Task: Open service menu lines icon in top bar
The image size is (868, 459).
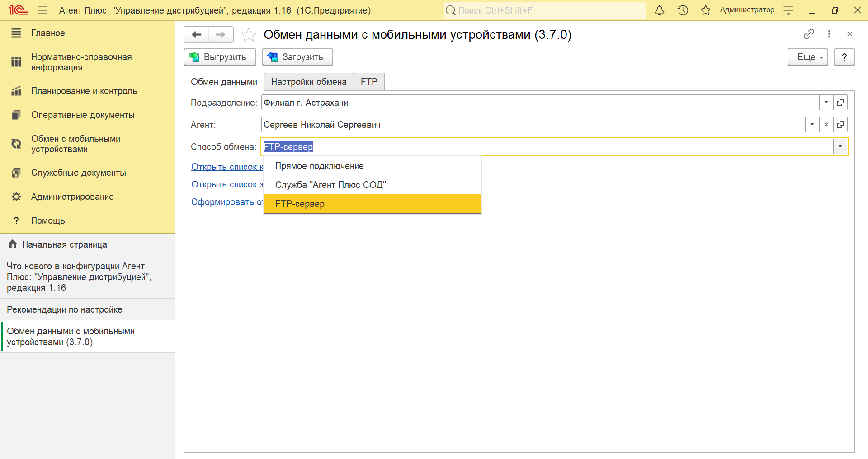Action: (788, 10)
